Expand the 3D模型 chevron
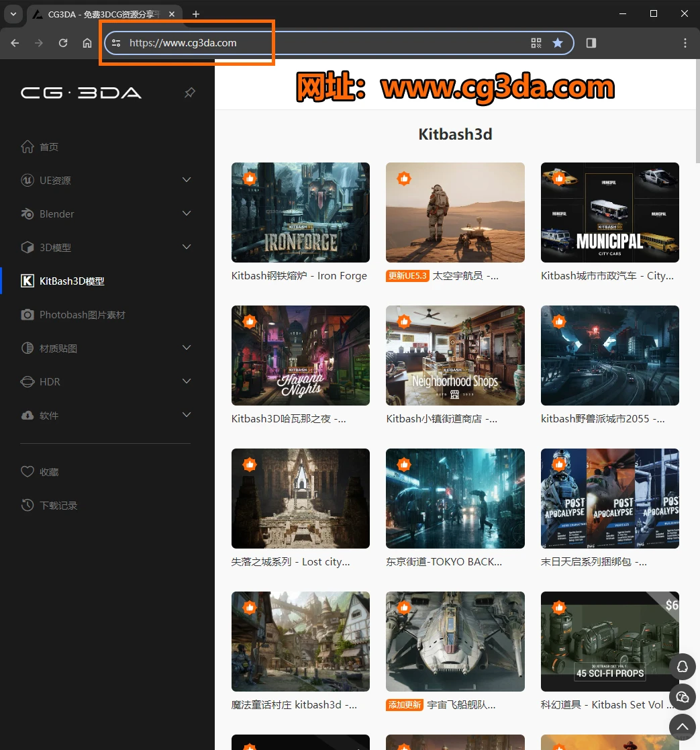The width and height of the screenshot is (700, 750). (187, 247)
